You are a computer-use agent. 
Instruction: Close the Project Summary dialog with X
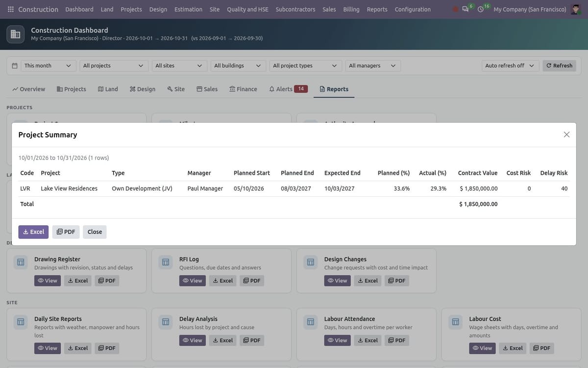[566, 134]
